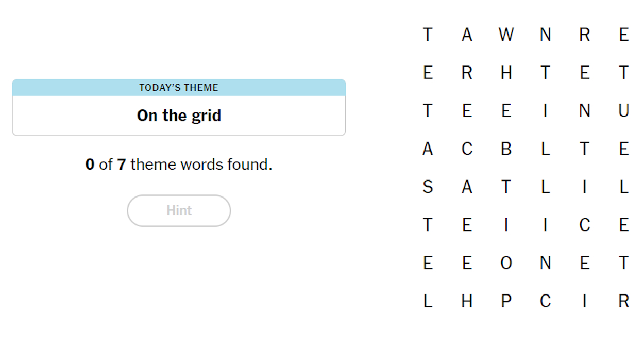This screenshot has height=344, width=644.
Task: Click the letter L at bottom-left of grid
Action: click(428, 301)
